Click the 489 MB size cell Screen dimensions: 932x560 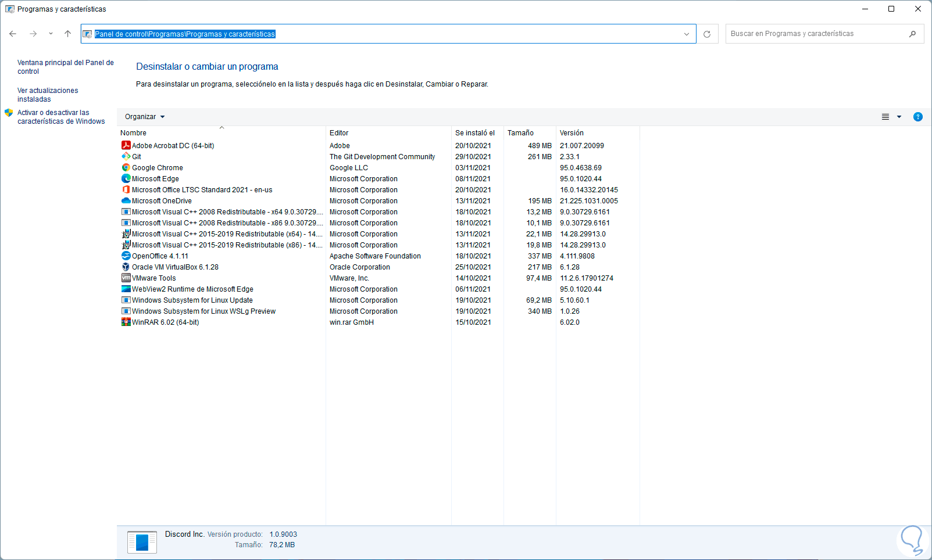(540, 146)
